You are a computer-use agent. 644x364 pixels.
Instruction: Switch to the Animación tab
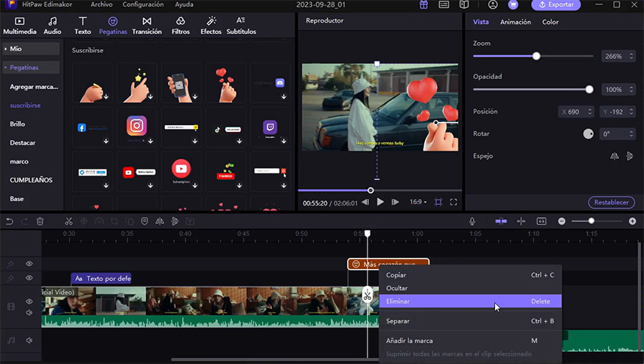pyautogui.click(x=515, y=22)
